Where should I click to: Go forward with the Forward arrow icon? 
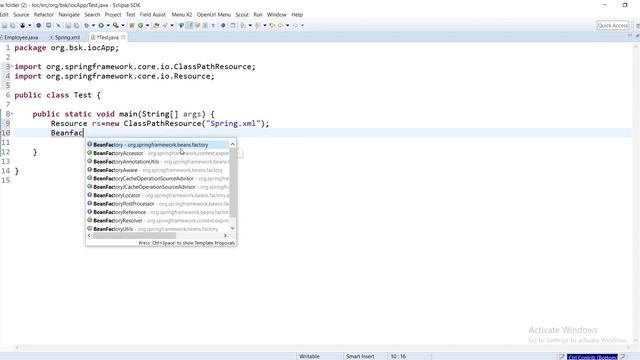[296, 25]
